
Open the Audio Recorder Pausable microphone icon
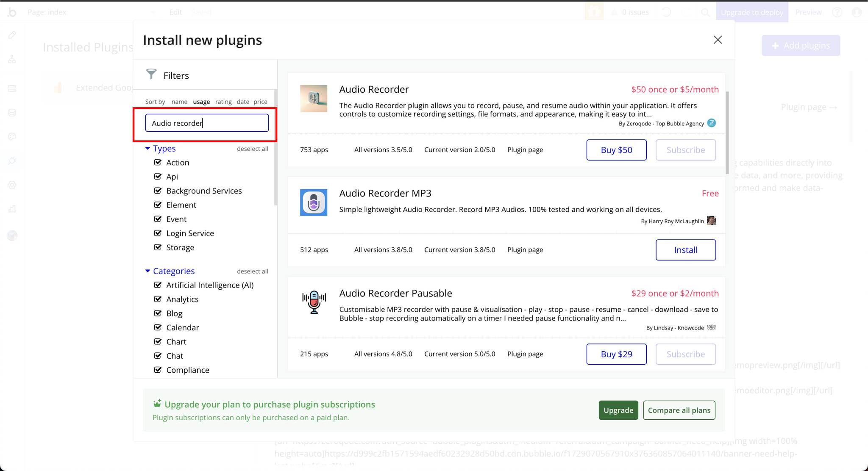(314, 302)
